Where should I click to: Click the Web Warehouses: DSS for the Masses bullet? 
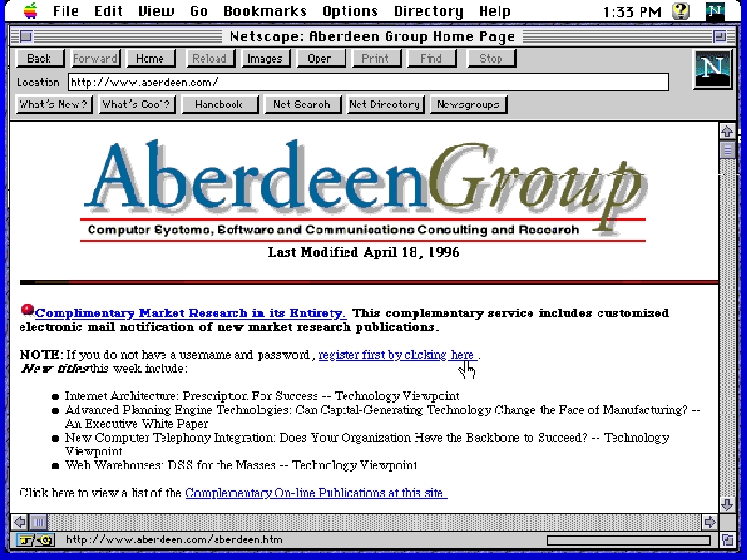tap(241, 465)
